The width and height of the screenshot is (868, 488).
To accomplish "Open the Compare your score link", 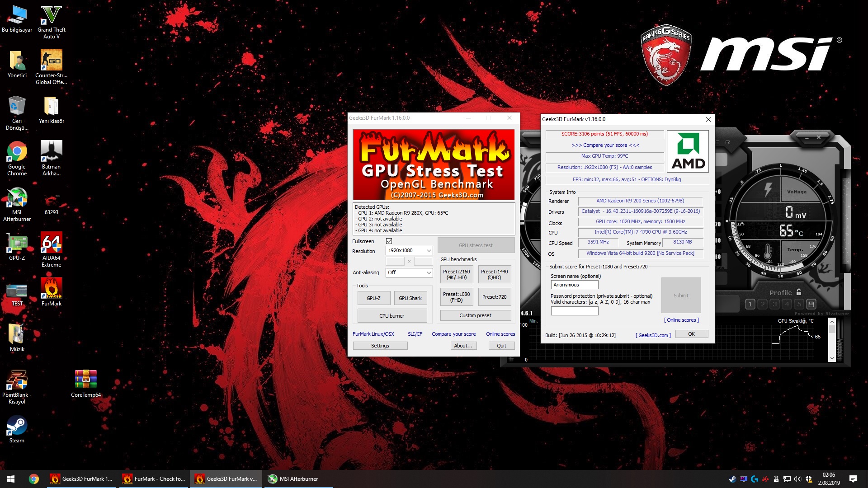I will point(453,334).
